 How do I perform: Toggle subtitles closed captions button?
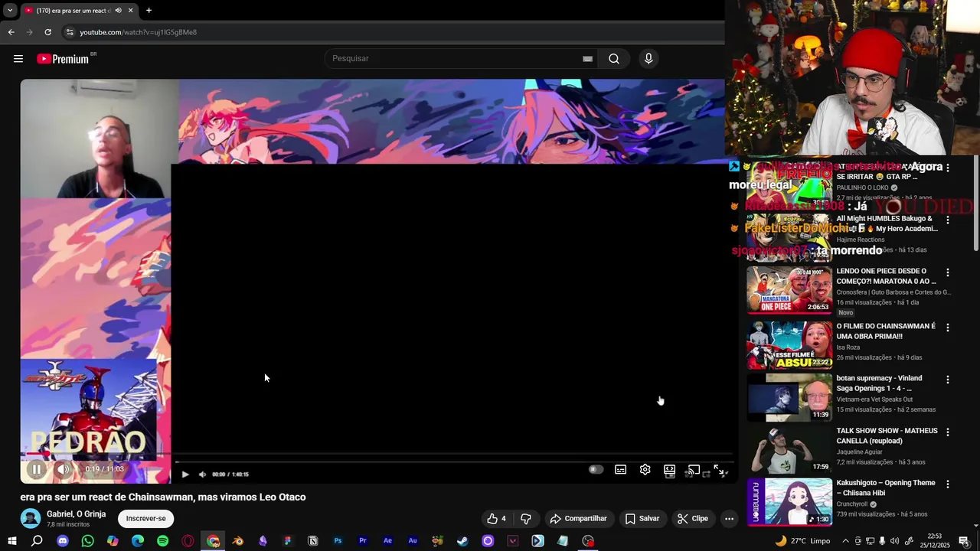point(621,469)
